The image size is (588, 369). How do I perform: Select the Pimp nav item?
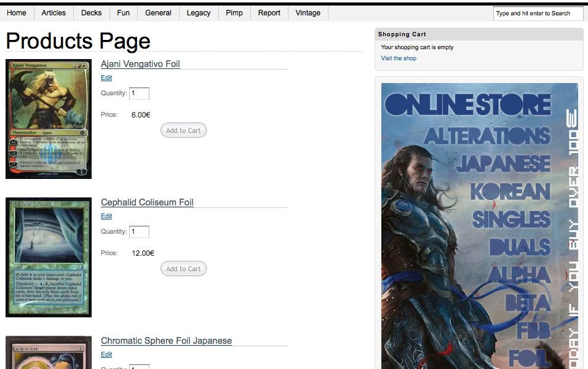(234, 13)
